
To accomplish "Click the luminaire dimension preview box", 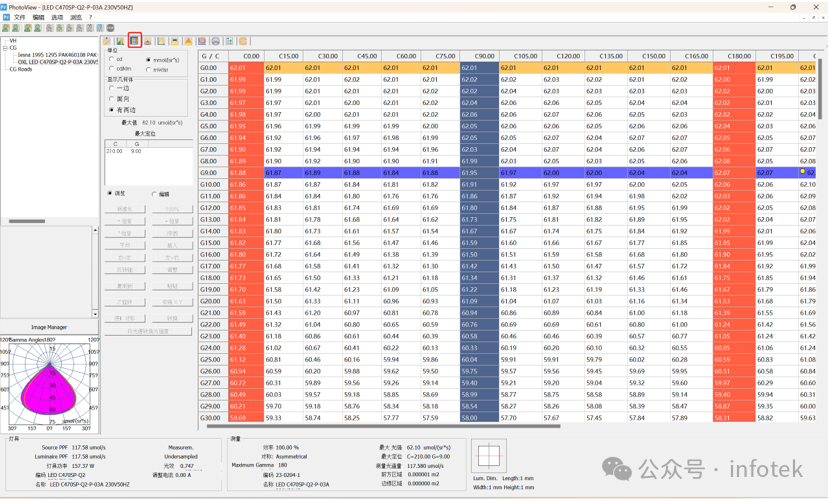I will point(489,456).
